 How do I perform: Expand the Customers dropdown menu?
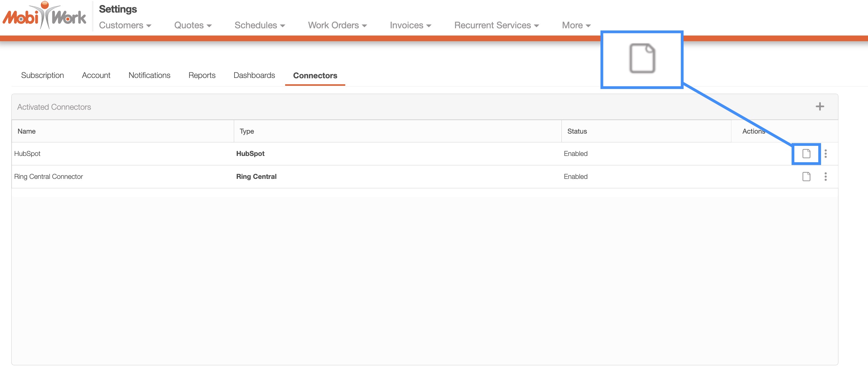pyautogui.click(x=125, y=25)
